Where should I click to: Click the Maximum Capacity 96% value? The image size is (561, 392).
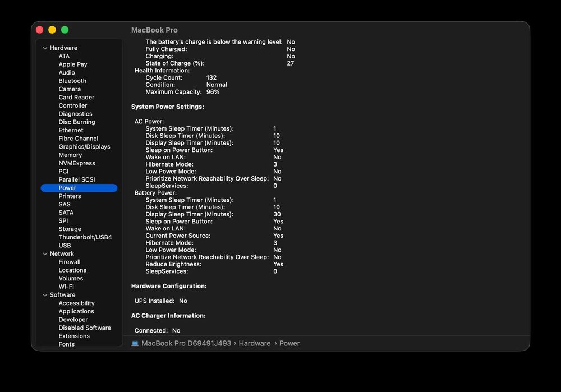point(213,92)
